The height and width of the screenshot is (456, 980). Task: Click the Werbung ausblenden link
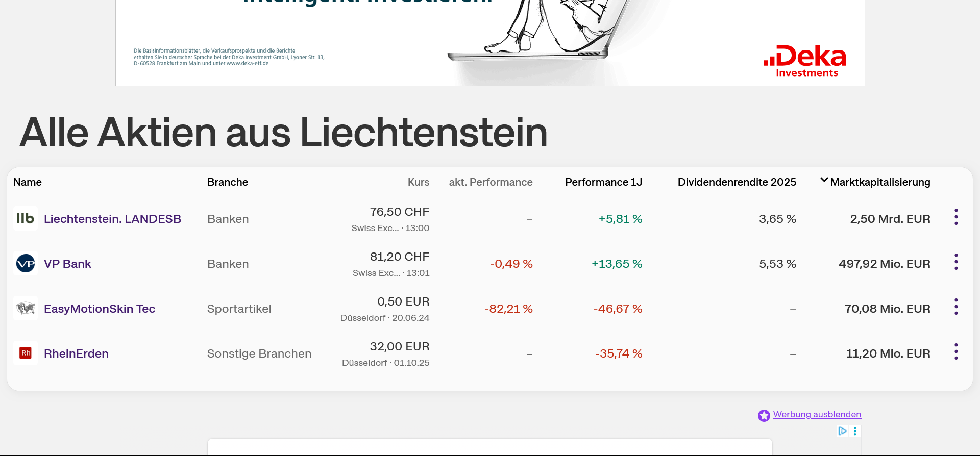pos(817,414)
